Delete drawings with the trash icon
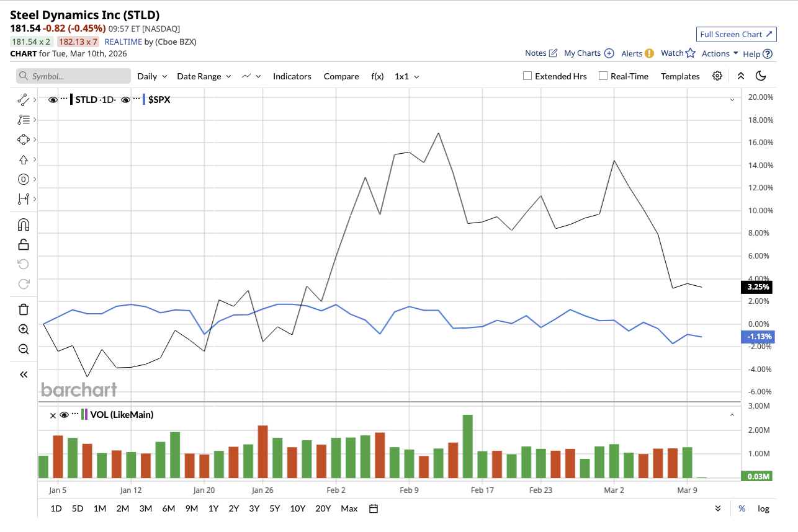 coord(24,309)
